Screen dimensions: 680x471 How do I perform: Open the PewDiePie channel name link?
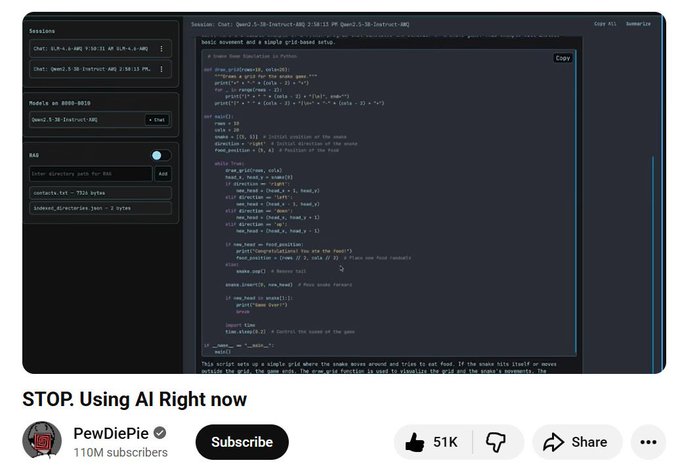111,433
